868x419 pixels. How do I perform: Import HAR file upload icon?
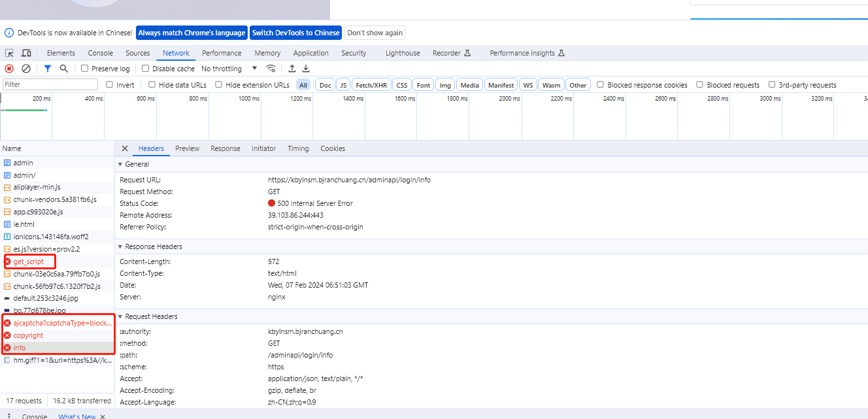tap(292, 69)
